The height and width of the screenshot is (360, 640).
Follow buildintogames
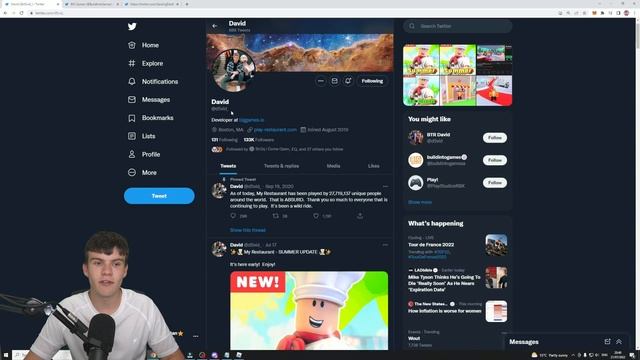(495, 160)
